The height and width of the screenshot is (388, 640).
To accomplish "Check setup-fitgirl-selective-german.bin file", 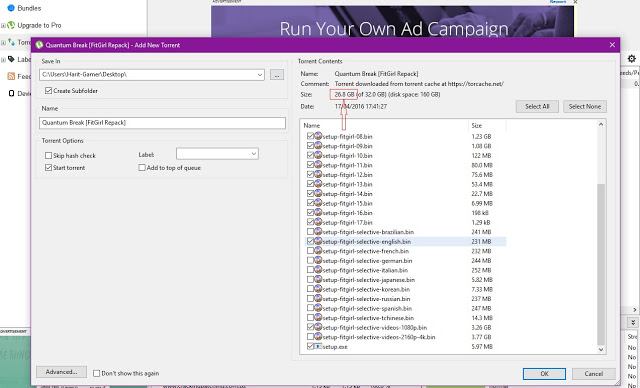I will (x=310, y=260).
